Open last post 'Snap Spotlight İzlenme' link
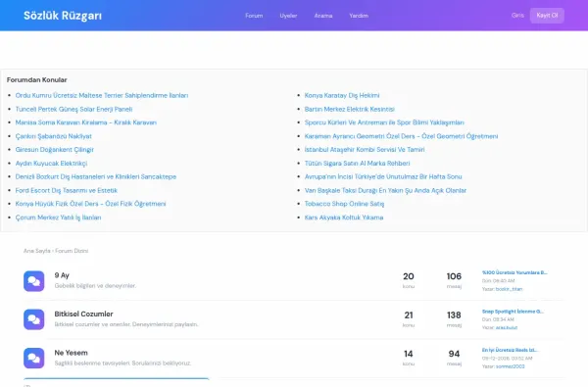This screenshot has width=588, height=387. 513,312
